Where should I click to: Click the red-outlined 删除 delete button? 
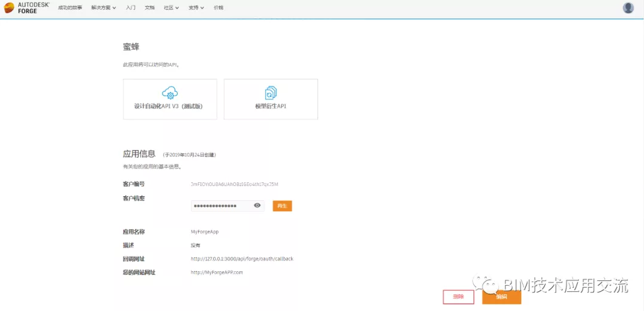tap(458, 297)
